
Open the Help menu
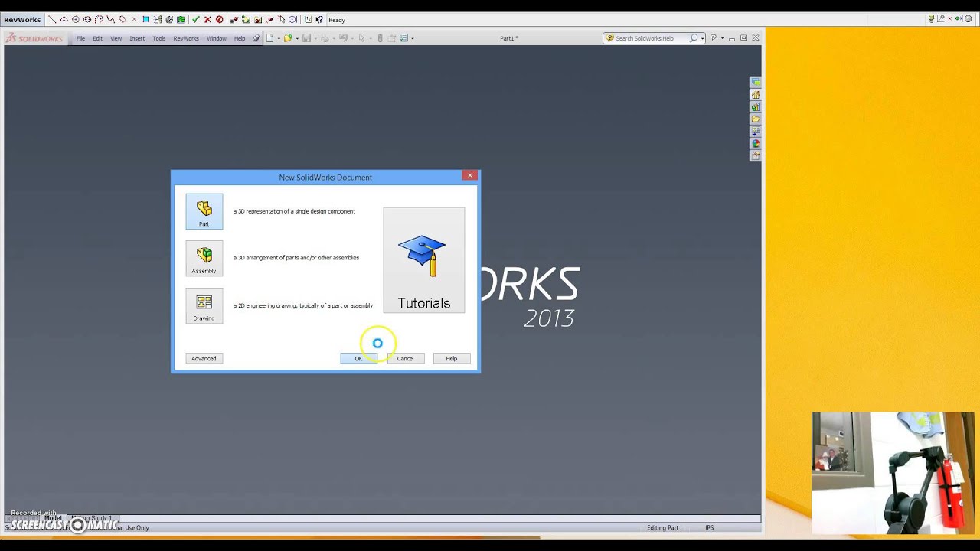240,38
